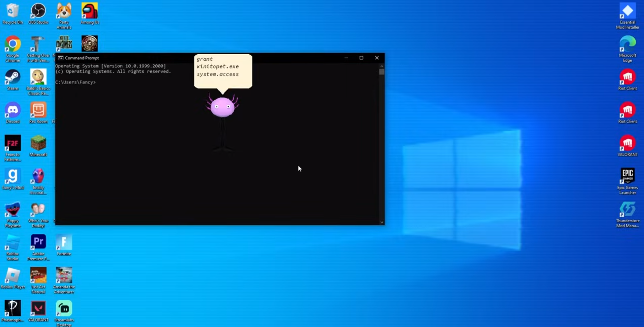Image resolution: width=644 pixels, height=327 pixels.
Task: Click the Fortnite desktop shortcut
Action: coord(64,245)
